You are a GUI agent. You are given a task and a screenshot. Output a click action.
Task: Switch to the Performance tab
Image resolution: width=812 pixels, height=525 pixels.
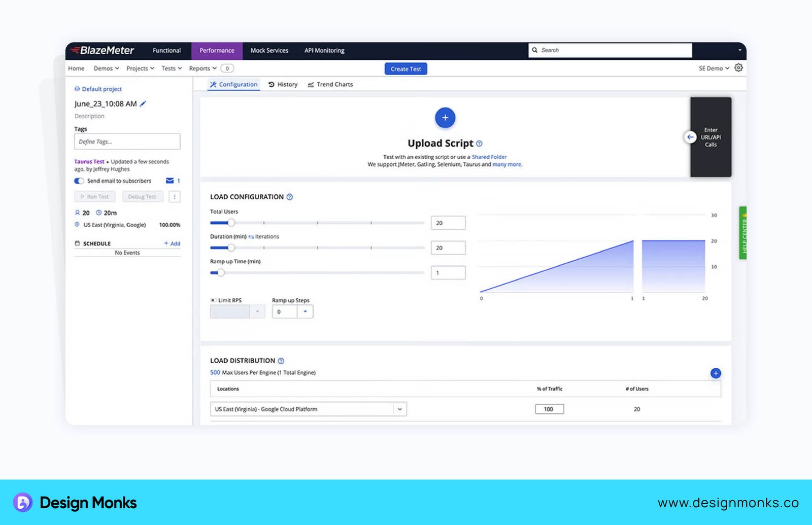pos(217,50)
